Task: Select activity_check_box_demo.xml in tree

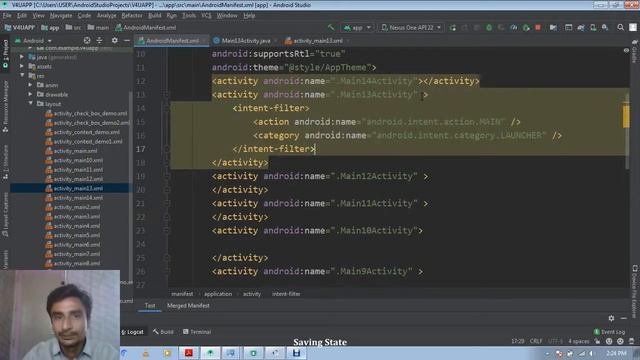Action: 86,113
